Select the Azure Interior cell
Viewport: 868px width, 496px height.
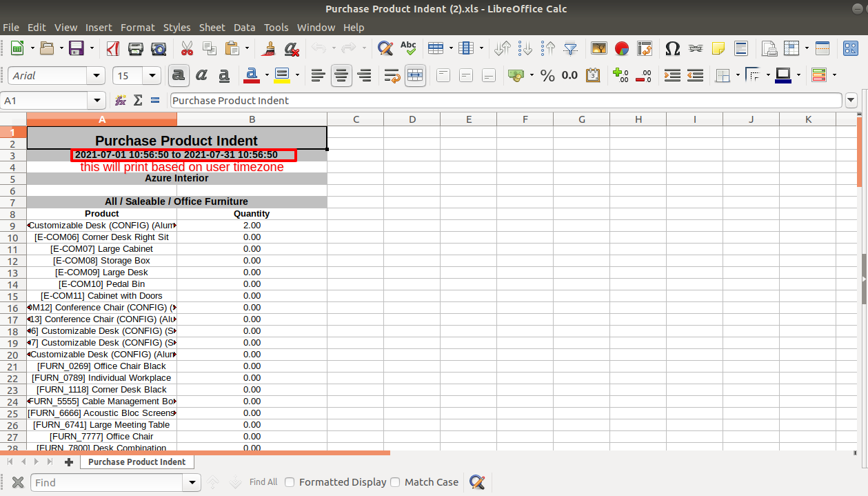tap(176, 178)
